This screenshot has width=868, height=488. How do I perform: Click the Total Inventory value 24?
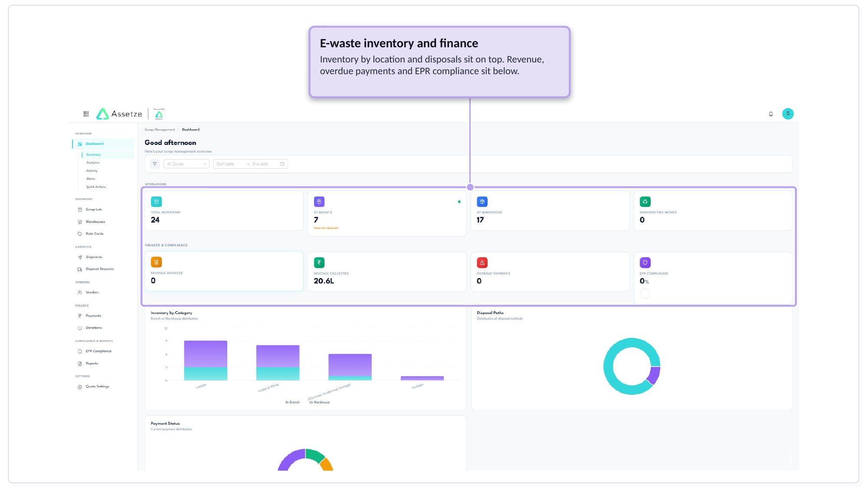pos(155,220)
